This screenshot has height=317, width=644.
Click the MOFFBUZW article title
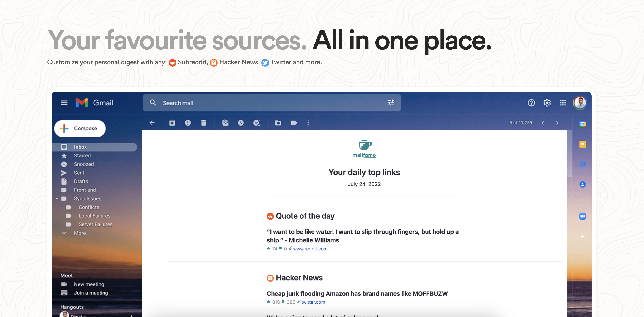coord(357,293)
